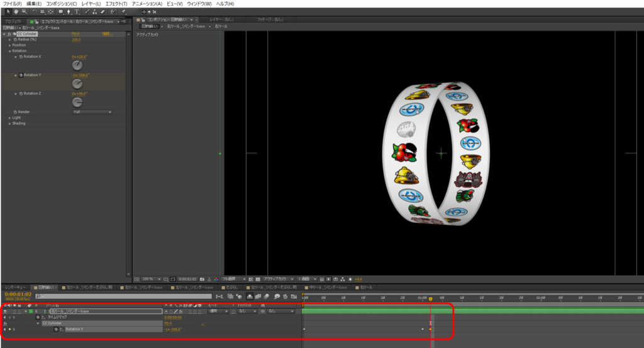Switch to the レンダーキュー tab

[15, 288]
